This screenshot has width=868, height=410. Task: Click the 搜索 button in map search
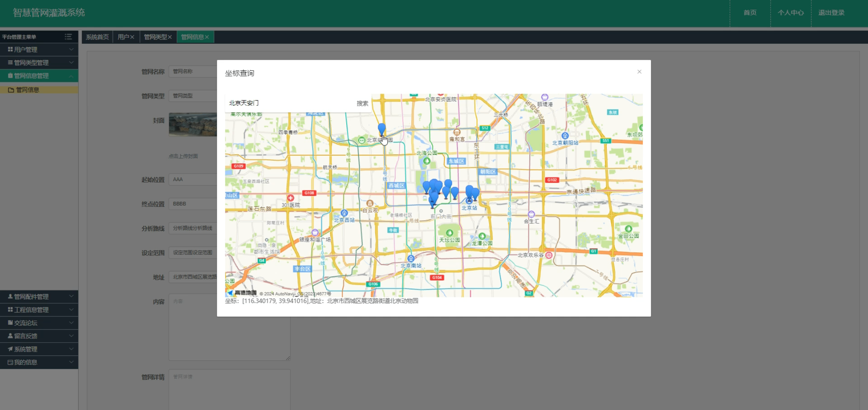362,103
